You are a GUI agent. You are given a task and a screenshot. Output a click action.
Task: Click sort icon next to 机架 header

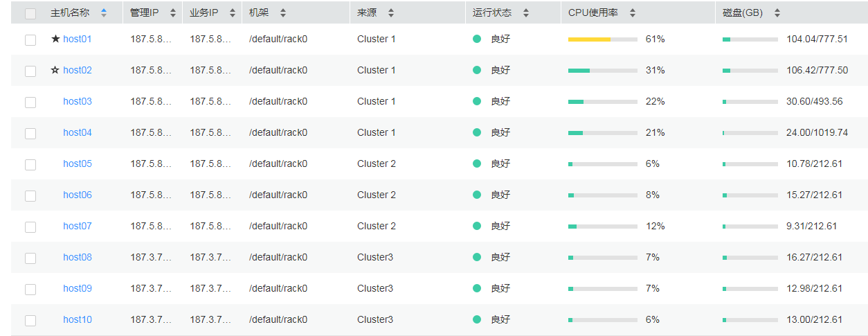[x=282, y=13]
